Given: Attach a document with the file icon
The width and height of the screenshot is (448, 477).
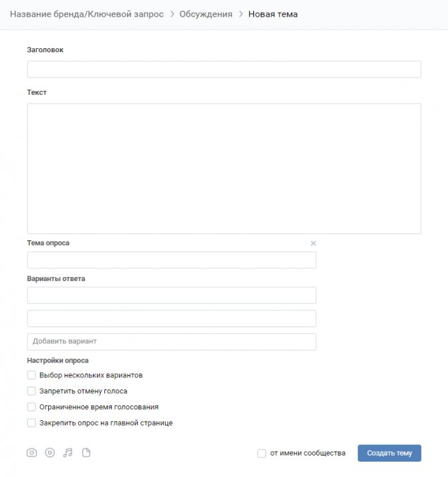Looking at the screenshot, I should pos(86,453).
